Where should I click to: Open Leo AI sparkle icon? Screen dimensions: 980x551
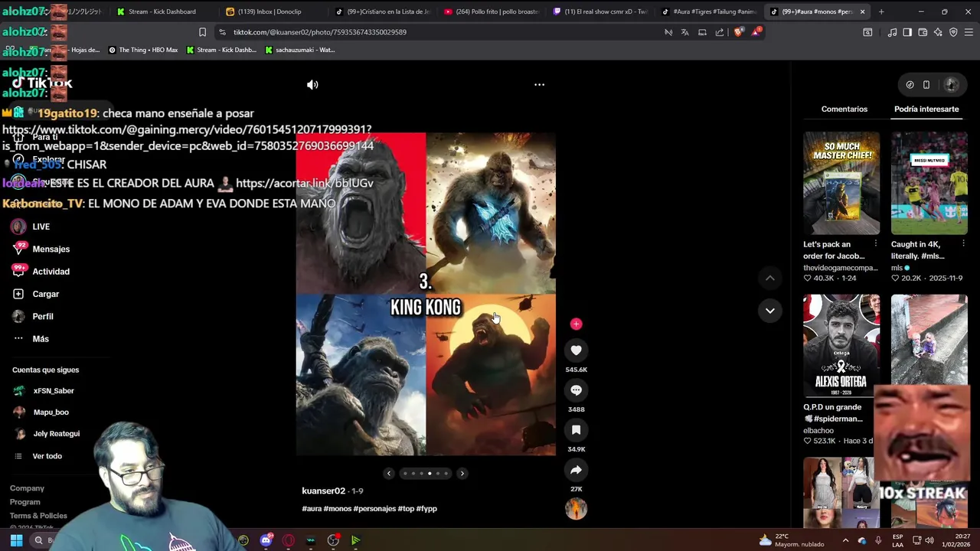[x=938, y=32]
